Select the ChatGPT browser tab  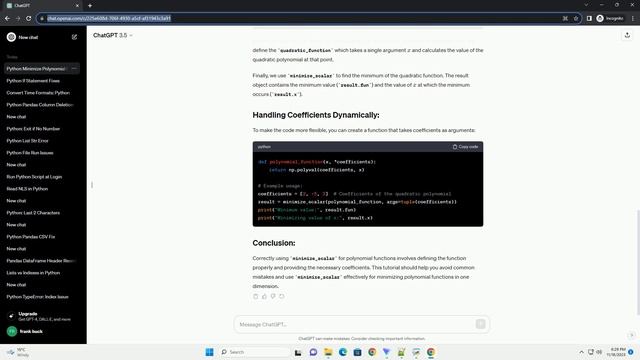tap(41, 6)
